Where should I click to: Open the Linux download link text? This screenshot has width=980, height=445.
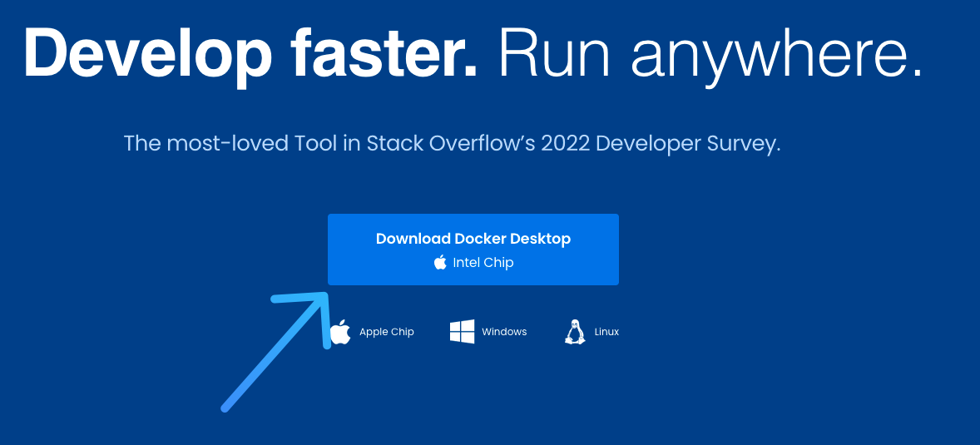606,332
